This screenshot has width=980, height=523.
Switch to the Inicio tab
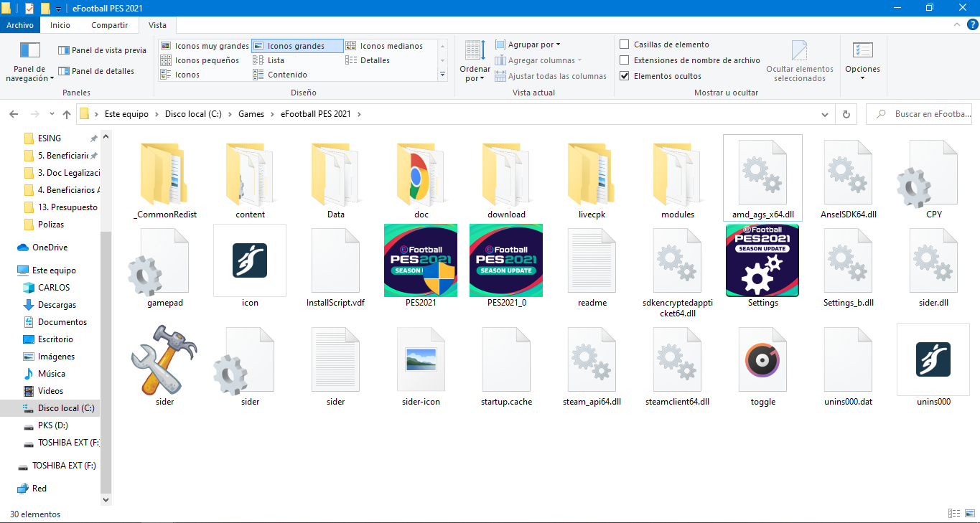(60, 24)
